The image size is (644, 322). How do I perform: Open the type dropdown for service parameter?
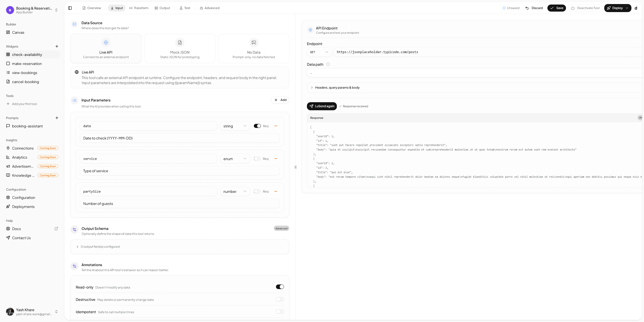tap(234, 159)
